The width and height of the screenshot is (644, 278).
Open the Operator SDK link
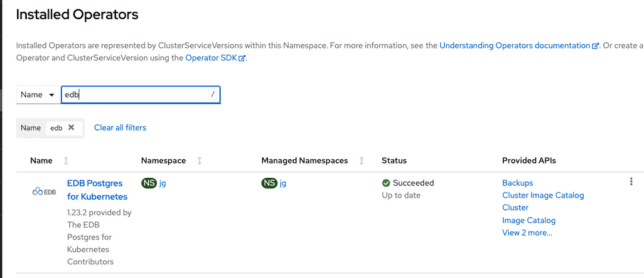click(211, 58)
